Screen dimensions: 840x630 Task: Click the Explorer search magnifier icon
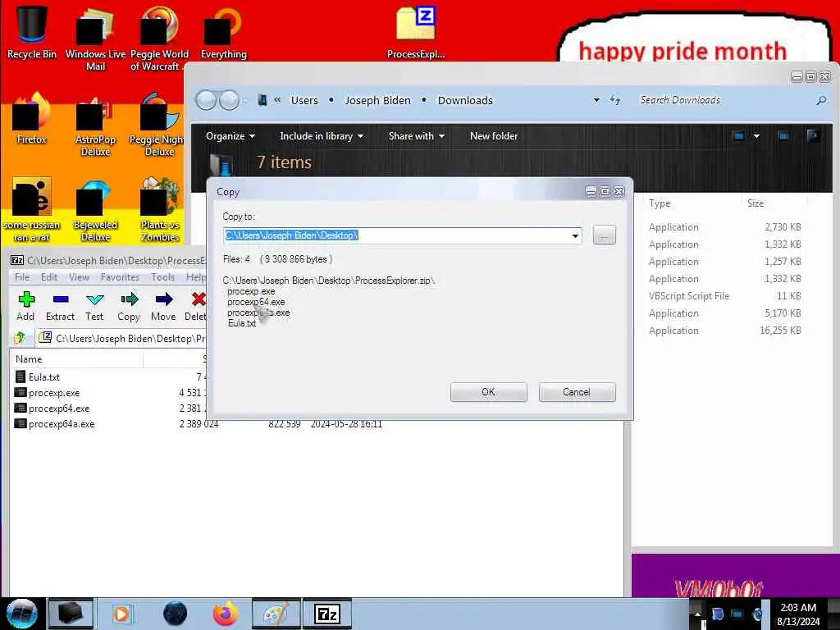click(820, 100)
